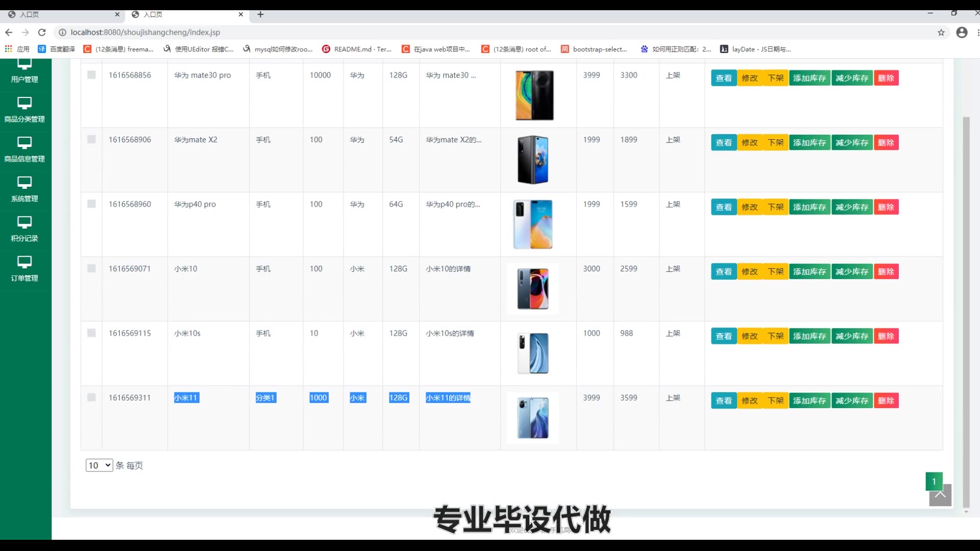
Task: Click 华为 mate30 pro product image
Action: click(x=534, y=95)
